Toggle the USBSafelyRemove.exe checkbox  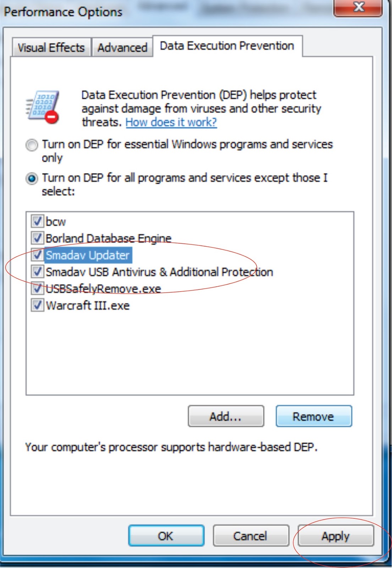point(37,288)
